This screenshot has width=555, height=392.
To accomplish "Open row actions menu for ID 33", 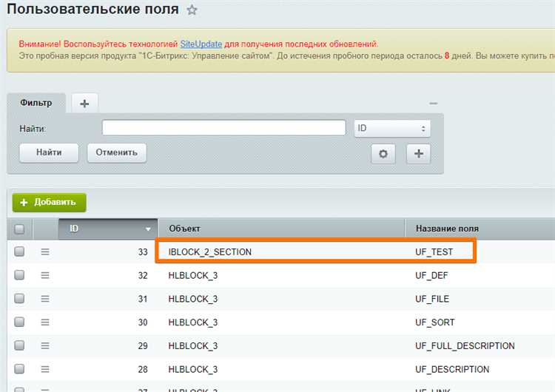I will tap(45, 252).
